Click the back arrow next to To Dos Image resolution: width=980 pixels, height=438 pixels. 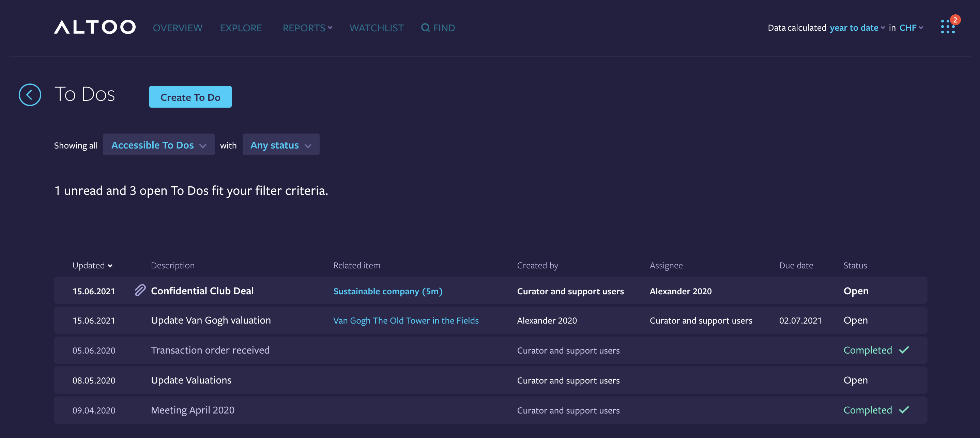point(30,94)
